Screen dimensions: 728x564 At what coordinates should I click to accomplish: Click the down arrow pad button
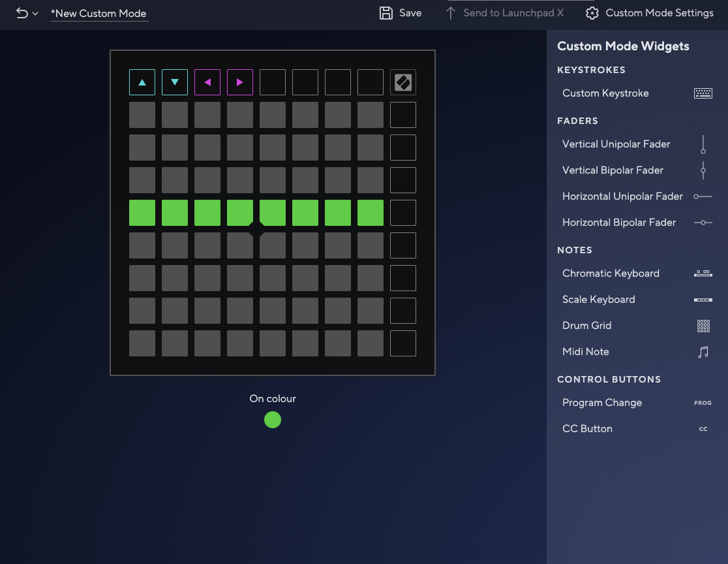[x=175, y=82]
